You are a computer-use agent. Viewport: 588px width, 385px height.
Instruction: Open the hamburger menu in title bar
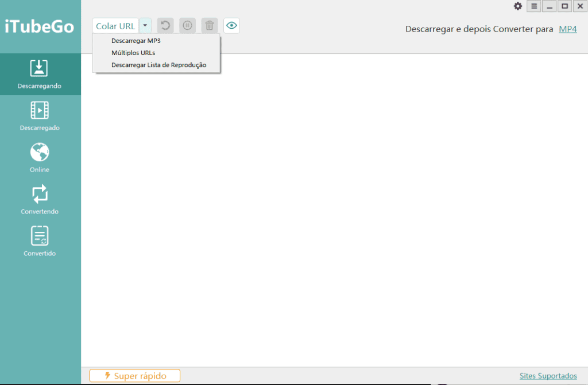[x=534, y=6]
